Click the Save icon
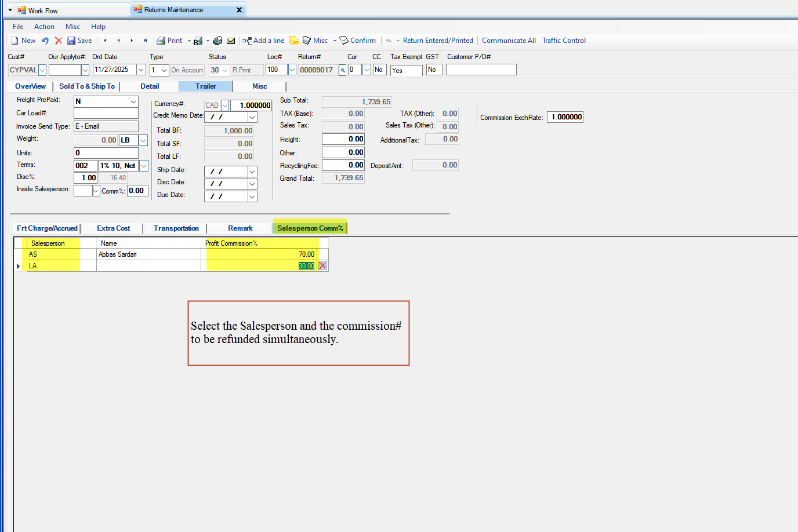 click(x=75, y=41)
